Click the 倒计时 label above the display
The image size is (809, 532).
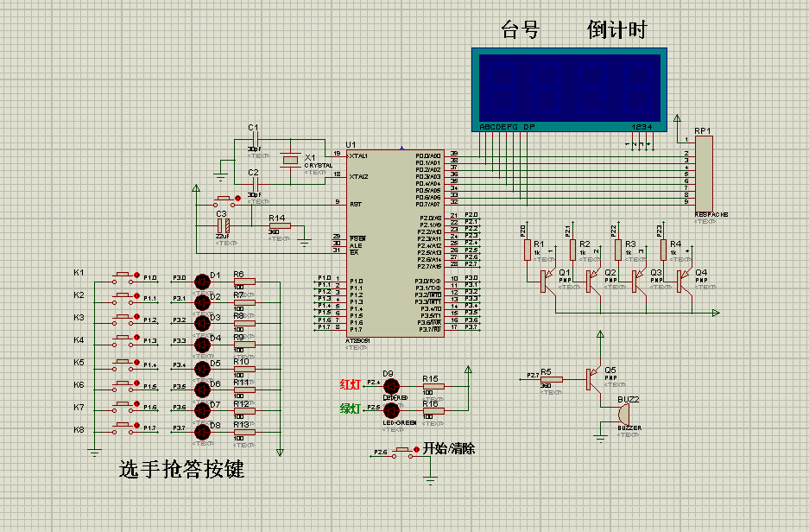click(x=617, y=29)
